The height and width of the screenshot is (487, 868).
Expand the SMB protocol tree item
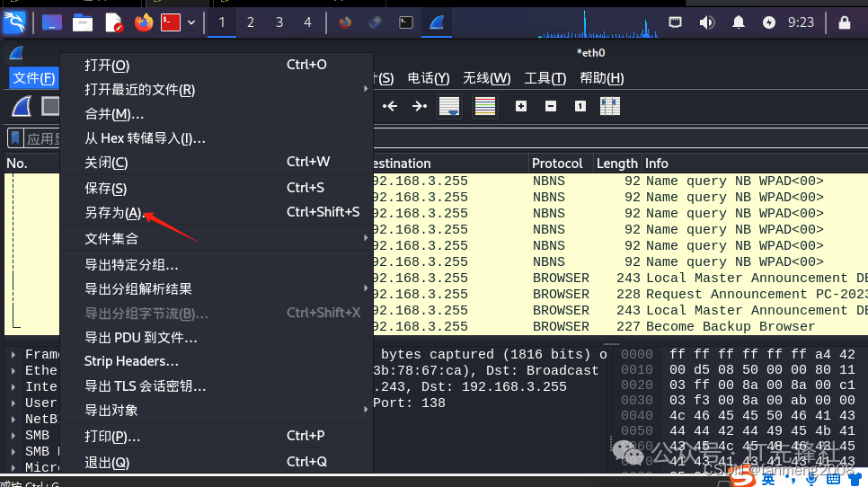click(13, 436)
